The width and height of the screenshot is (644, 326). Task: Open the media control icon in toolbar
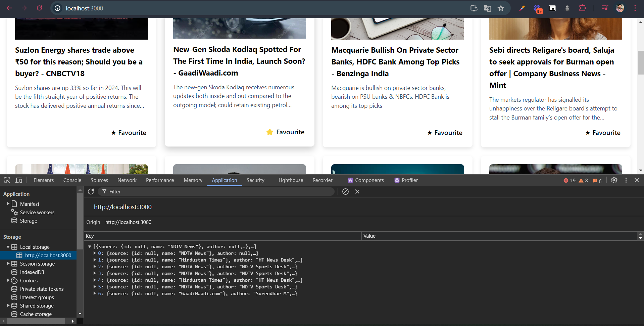coord(605,8)
